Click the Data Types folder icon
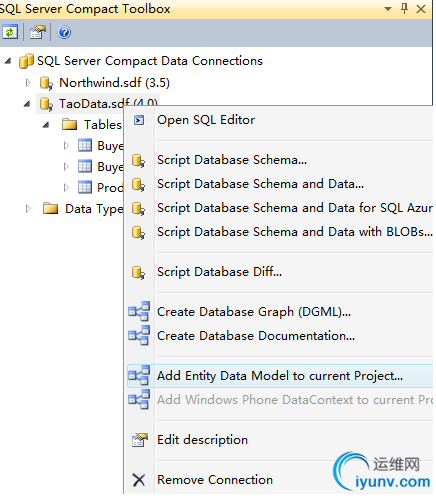The height and width of the screenshot is (498, 436). [x=51, y=208]
